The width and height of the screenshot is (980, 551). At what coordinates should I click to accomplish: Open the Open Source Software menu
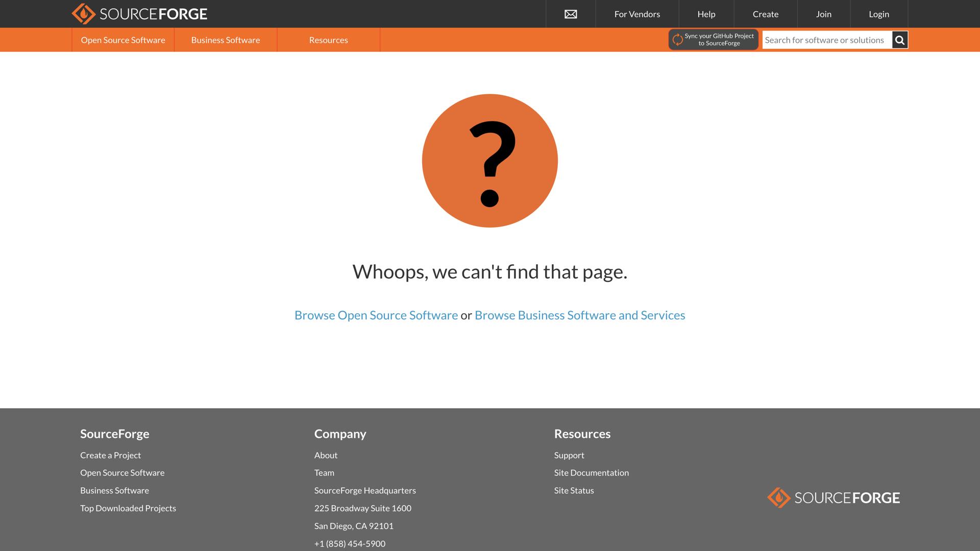(x=122, y=40)
